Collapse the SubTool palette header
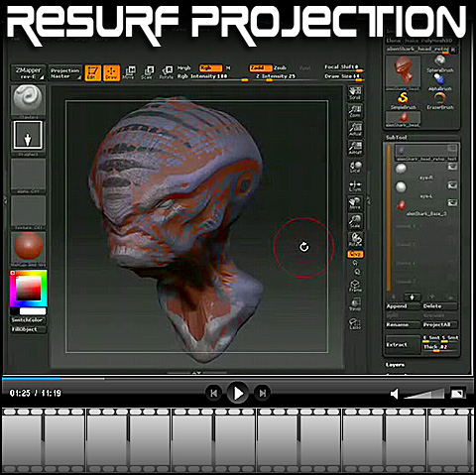Viewport: 476px width, 475px height. (x=396, y=137)
